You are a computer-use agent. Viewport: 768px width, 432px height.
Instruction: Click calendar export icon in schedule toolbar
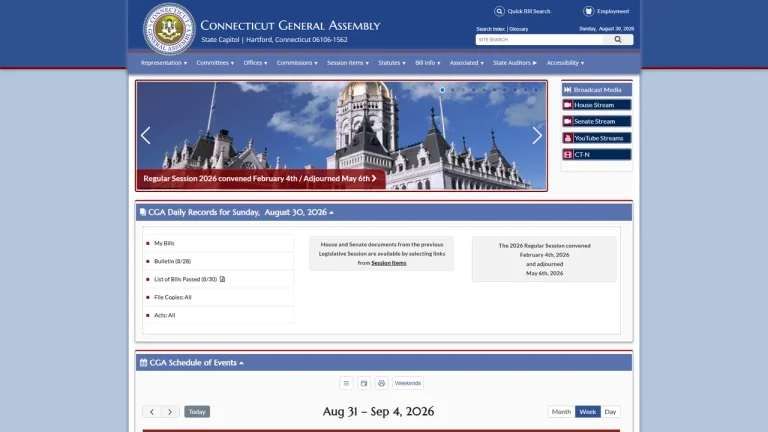click(364, 383)
